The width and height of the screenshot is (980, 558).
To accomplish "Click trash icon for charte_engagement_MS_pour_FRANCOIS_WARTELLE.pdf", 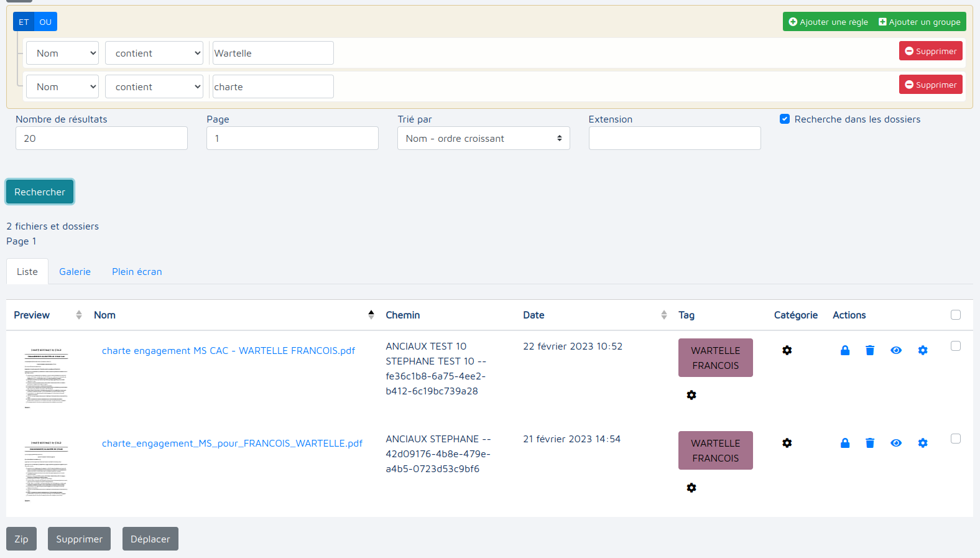I will click(870, 443).
